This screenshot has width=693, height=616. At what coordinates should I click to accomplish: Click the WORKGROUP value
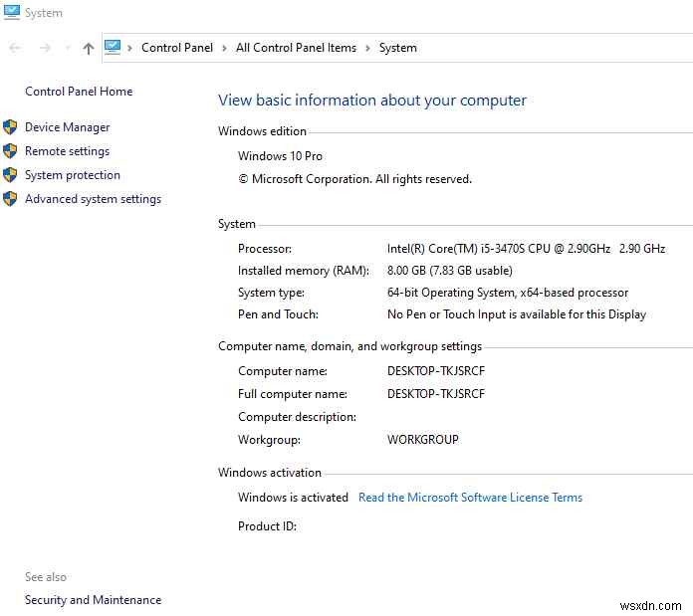tap(423, 440)
